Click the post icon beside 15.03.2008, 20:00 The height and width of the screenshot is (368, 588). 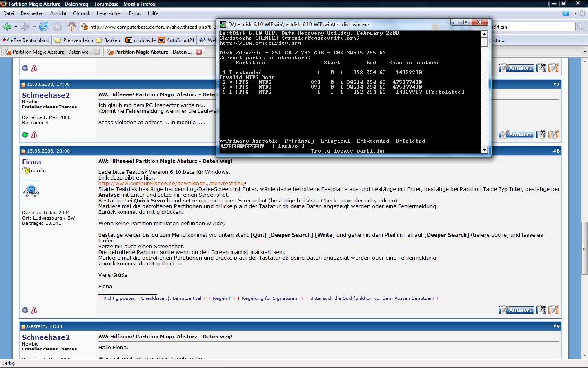click(x=23, y=151)
